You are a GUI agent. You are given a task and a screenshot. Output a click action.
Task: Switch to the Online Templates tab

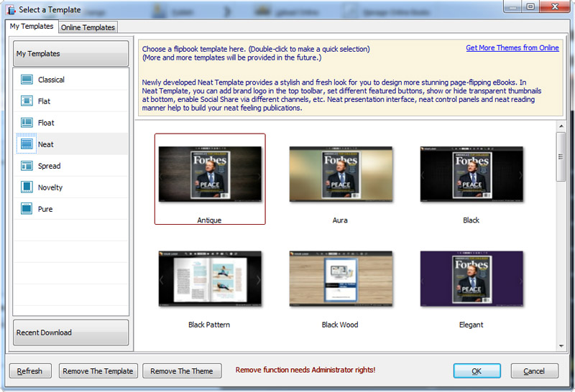pyautogui.click(x=88, y=27)
